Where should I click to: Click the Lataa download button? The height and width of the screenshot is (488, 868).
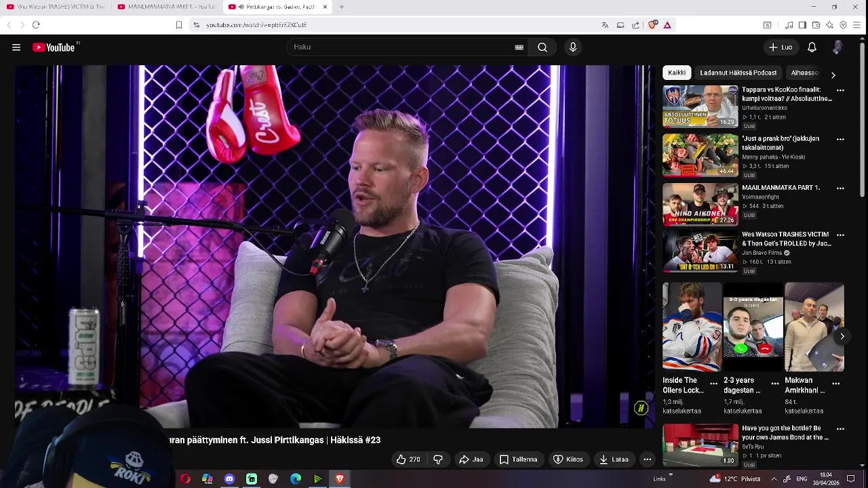click(614, 460)
